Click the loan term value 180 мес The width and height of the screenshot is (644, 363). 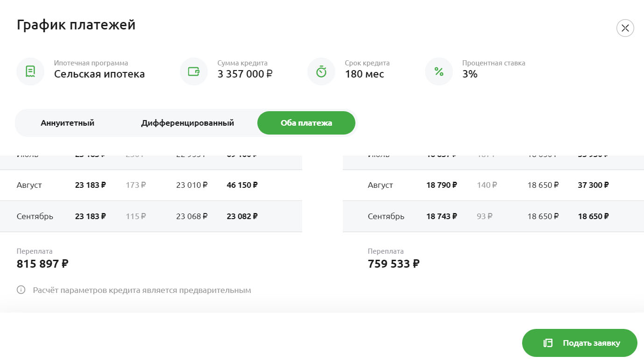tap(364, 74)
